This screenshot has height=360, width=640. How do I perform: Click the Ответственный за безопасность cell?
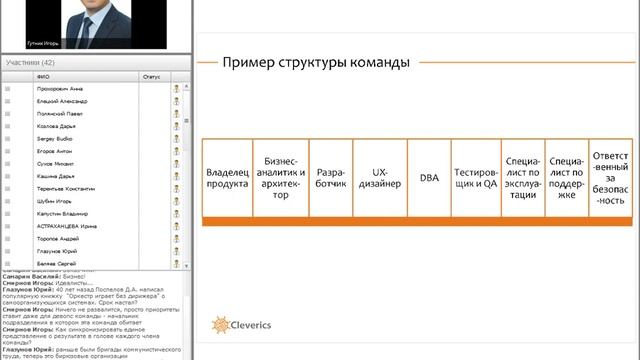coord(611,178)
